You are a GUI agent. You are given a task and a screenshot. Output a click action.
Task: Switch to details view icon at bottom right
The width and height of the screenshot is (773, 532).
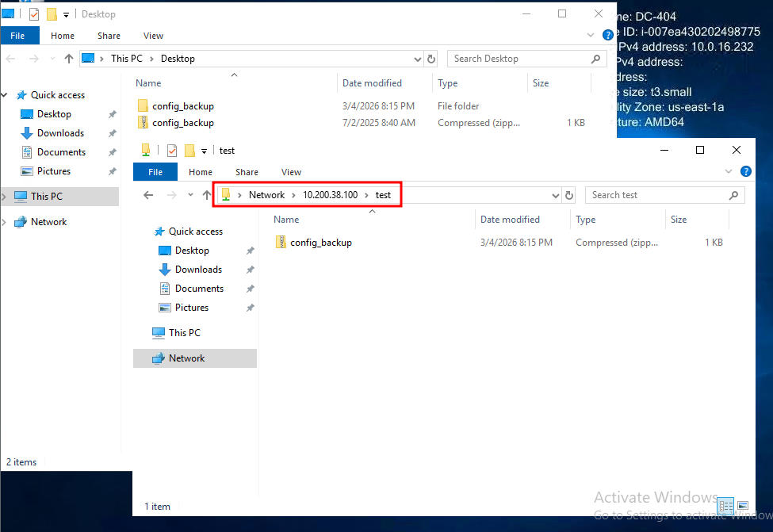point(725,505)
